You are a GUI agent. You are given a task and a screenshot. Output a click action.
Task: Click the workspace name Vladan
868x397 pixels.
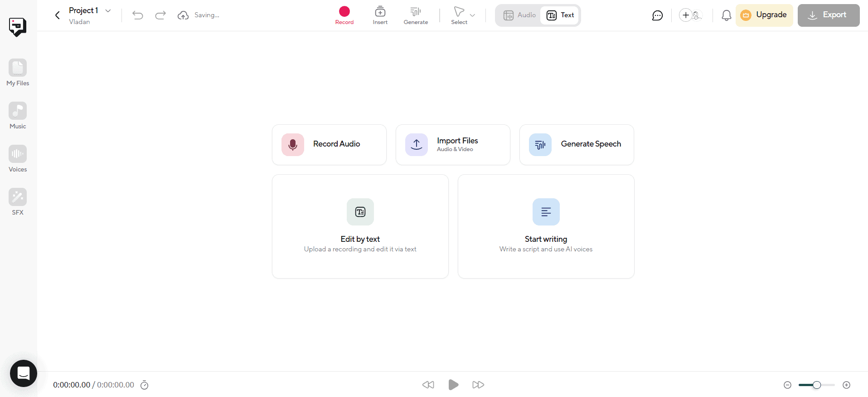(x=79, y=22)
